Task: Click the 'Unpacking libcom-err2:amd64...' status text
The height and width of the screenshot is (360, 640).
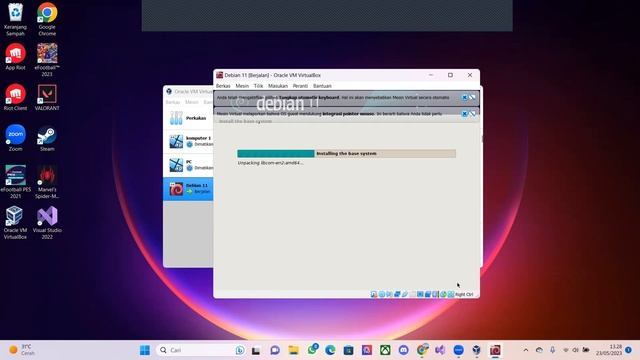Action: pos(270,162)
